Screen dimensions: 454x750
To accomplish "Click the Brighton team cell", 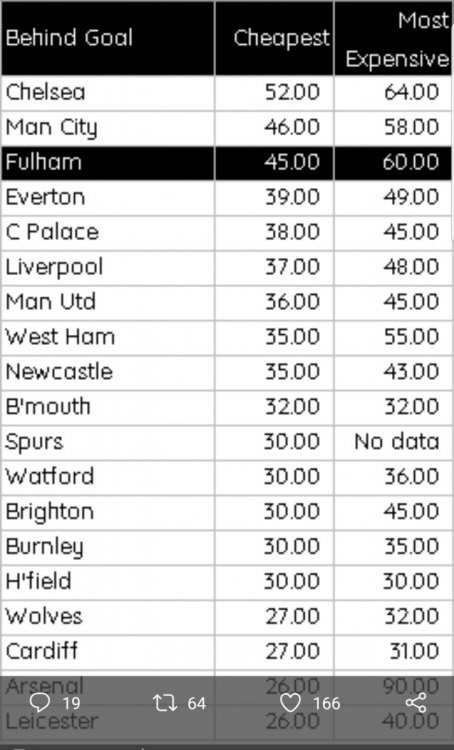I will coord(108,512).
